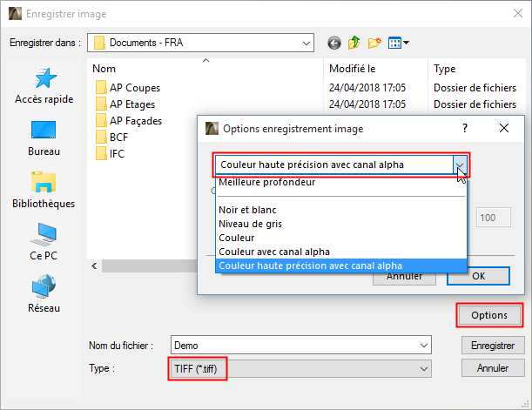Click OK in the options dialog
The width and height of the screenshot is (532, 410).
(478, 276)
